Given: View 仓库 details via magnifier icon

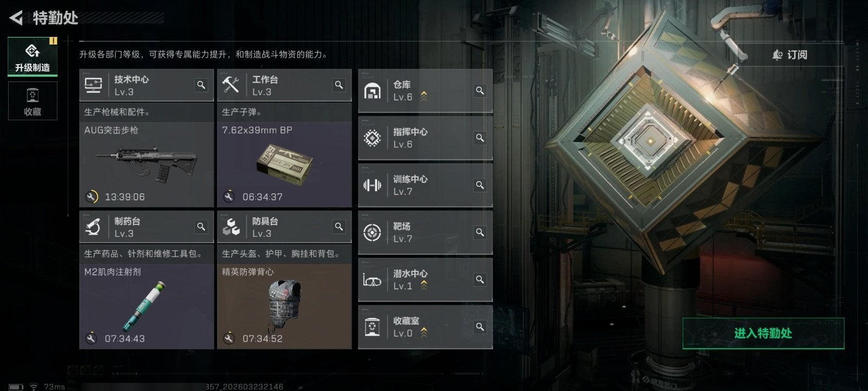Looking at the screenshot, I should (x=480, y=91).
